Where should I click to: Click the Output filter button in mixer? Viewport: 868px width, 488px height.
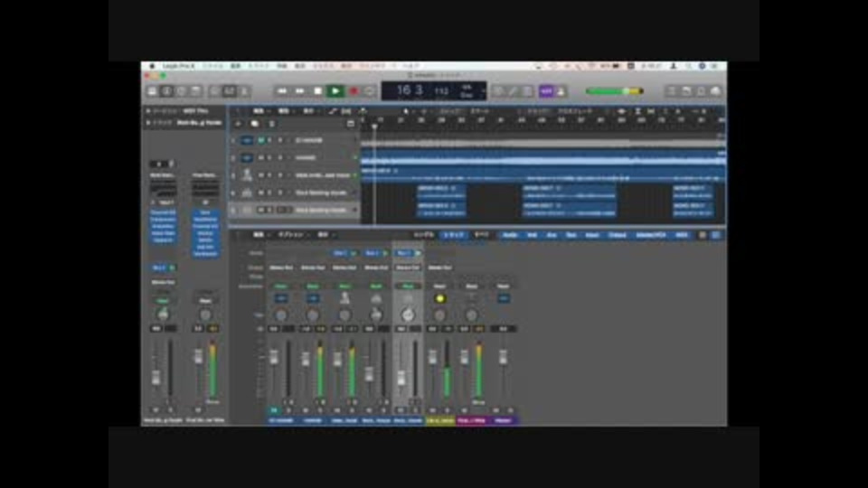click(617, 235)
